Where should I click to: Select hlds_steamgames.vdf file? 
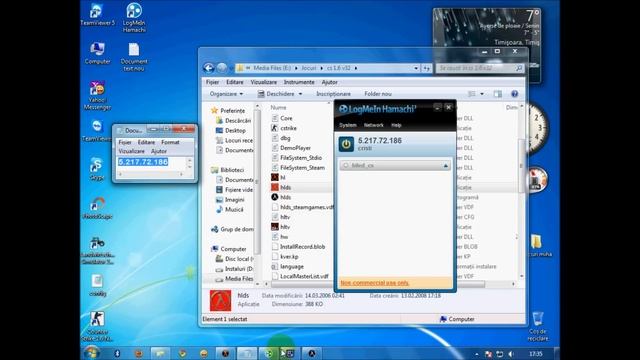coord(302,207)
